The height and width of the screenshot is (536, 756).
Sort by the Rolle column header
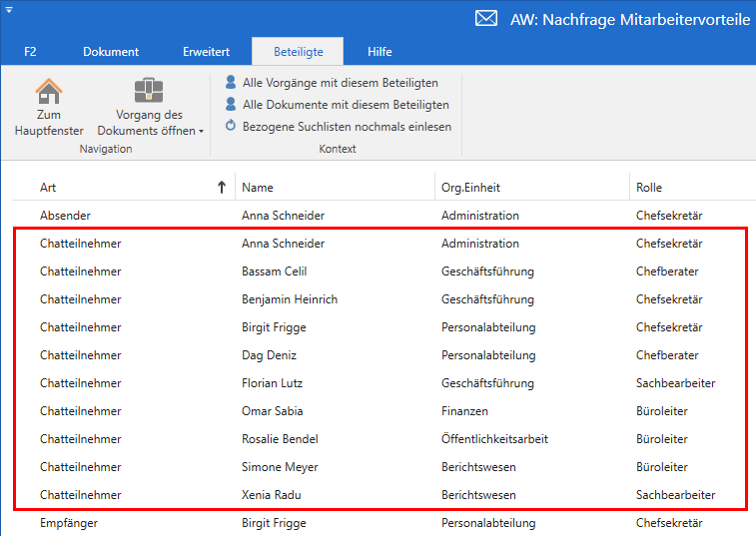point(649,188)
